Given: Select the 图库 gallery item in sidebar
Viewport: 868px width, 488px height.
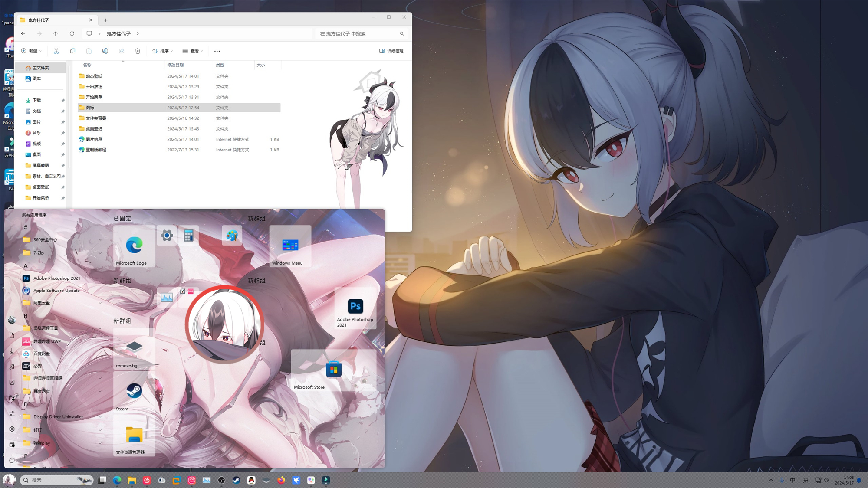Looking at the screenshot, I should [36, 79].
